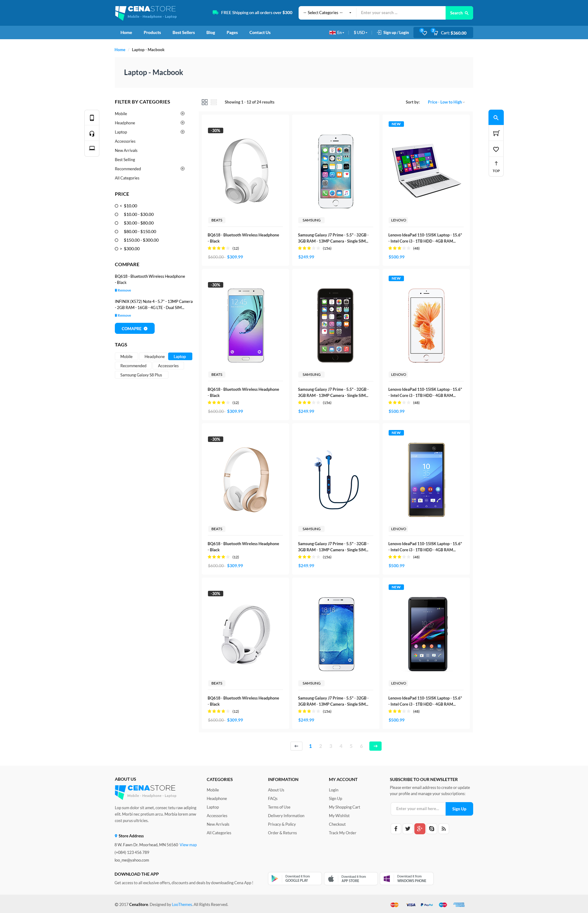588x913 pixels.
Task: Click the COMAPRE button
Action: coord(134,328)
